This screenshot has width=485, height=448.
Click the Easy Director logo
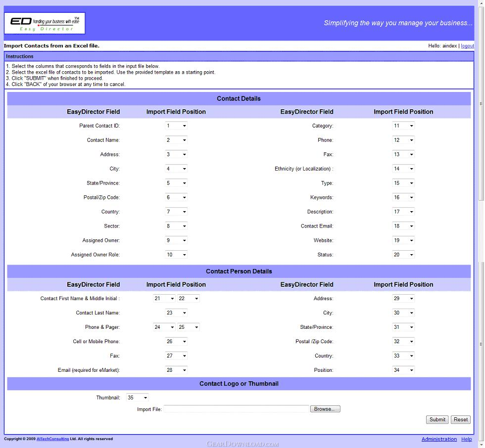point(45,23)
